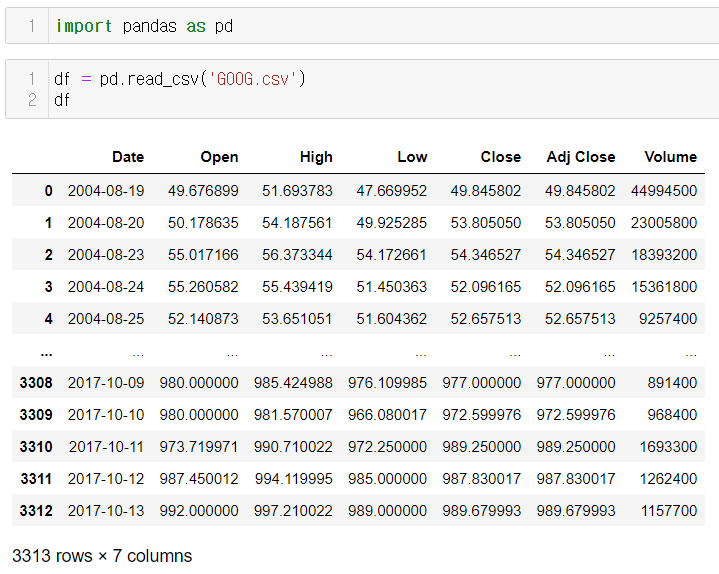The height and width of the screenshot is (574, 719).
Task: Click Volume value 1157700
Action: [669, 511]
